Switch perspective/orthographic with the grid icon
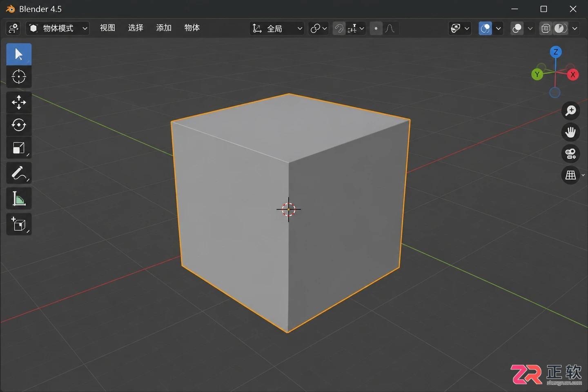Image resolution: width=588 pixels, height=392 pixels. click(570, 176)
